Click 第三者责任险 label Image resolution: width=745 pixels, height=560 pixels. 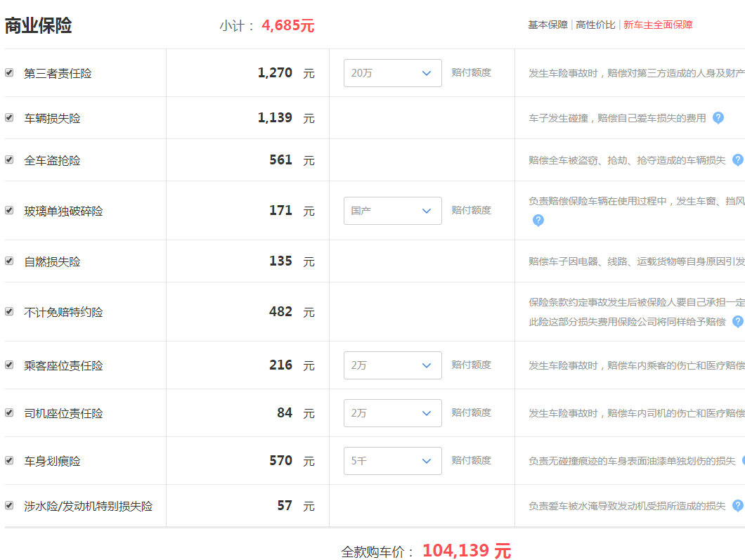pyautogui.click(x=58, y=74)
